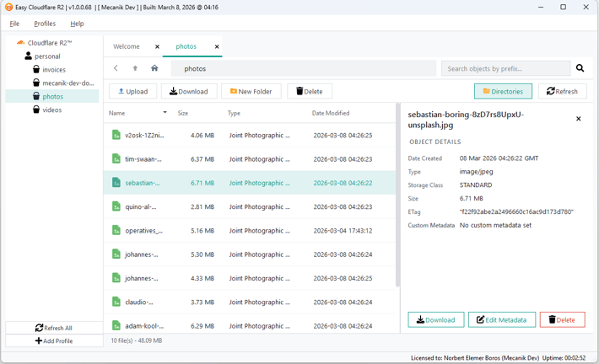Viewport: 599px width, 364px height.
Task: Click Refresh All in sidebar
Action: [54, 328]
